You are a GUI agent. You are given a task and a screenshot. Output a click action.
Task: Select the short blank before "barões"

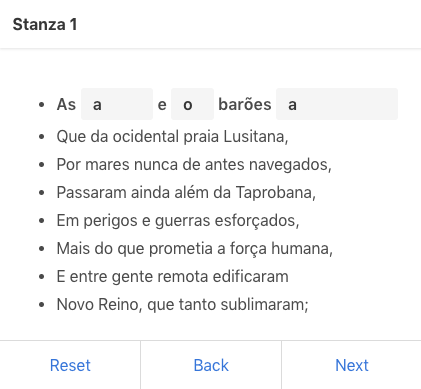[x=192, y=104]
